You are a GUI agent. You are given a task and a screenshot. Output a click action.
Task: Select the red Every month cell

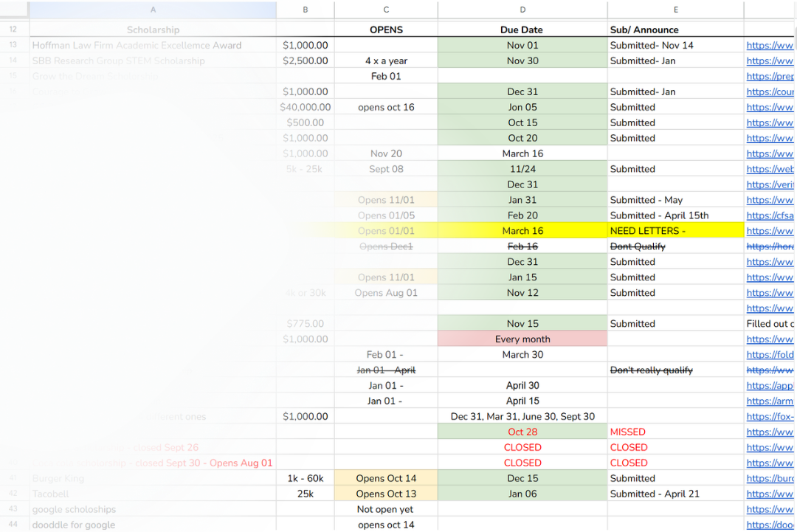point(522,339)
